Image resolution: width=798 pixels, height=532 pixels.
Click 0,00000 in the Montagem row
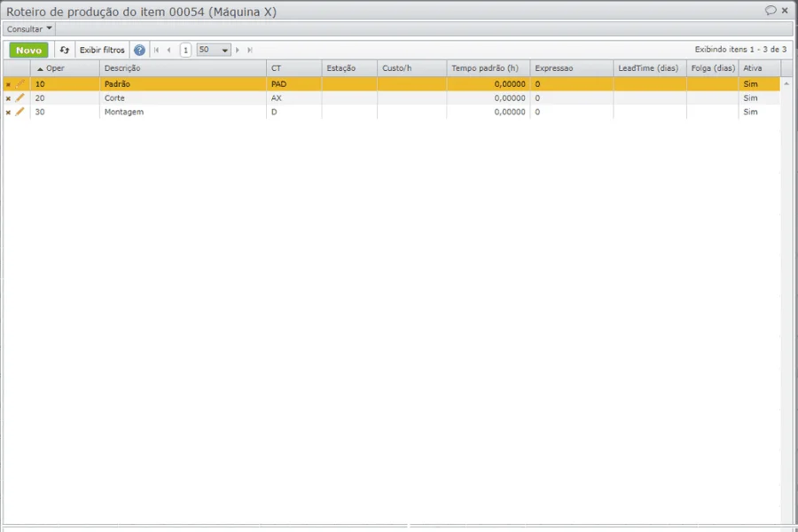[x=510, y=112]
